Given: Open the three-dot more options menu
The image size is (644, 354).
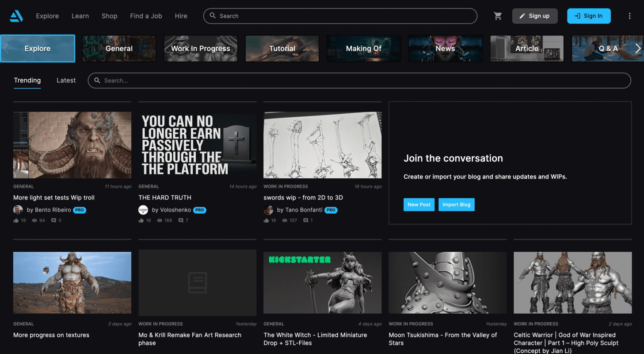Looking at the screenshot, I should pyautogui.click(x=629, y=16).
